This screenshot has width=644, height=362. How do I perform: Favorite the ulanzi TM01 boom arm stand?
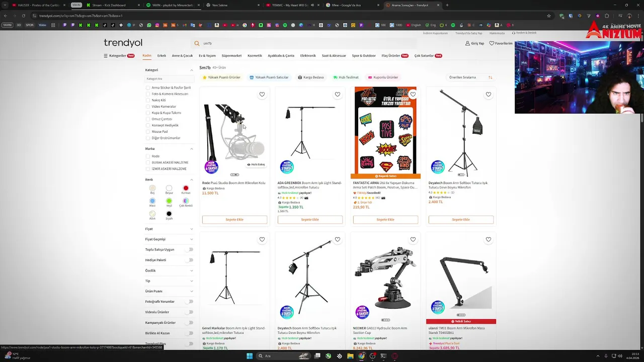pos(489,240)
